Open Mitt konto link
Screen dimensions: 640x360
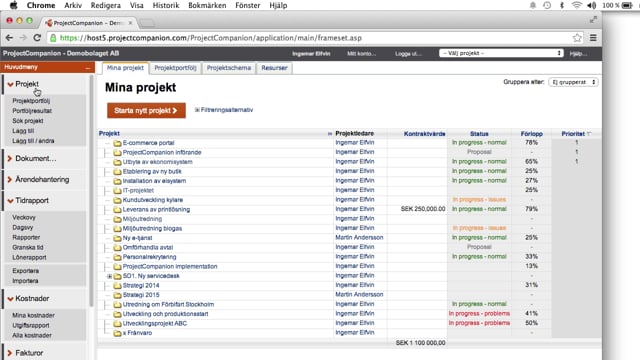tap(361, 53)
